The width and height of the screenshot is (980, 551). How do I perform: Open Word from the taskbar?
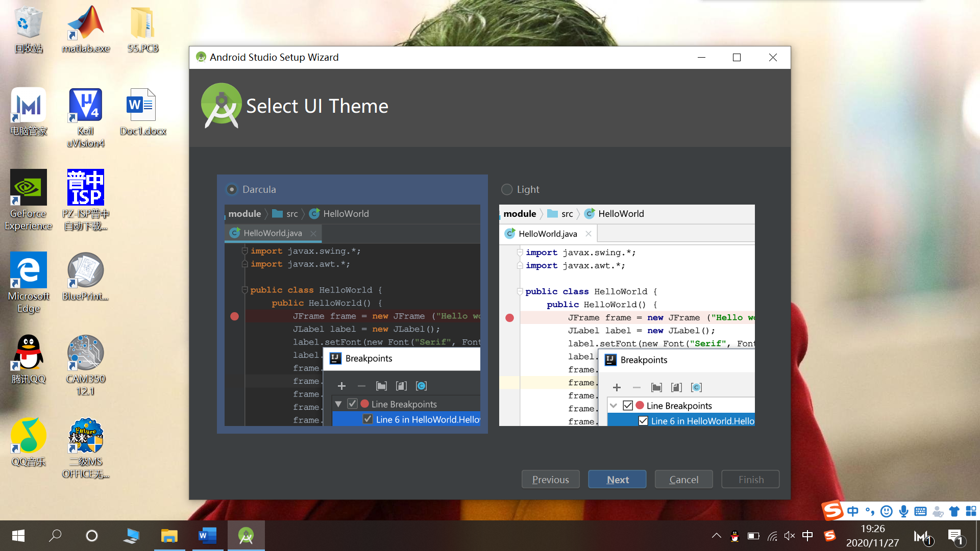tap(207, 536)
